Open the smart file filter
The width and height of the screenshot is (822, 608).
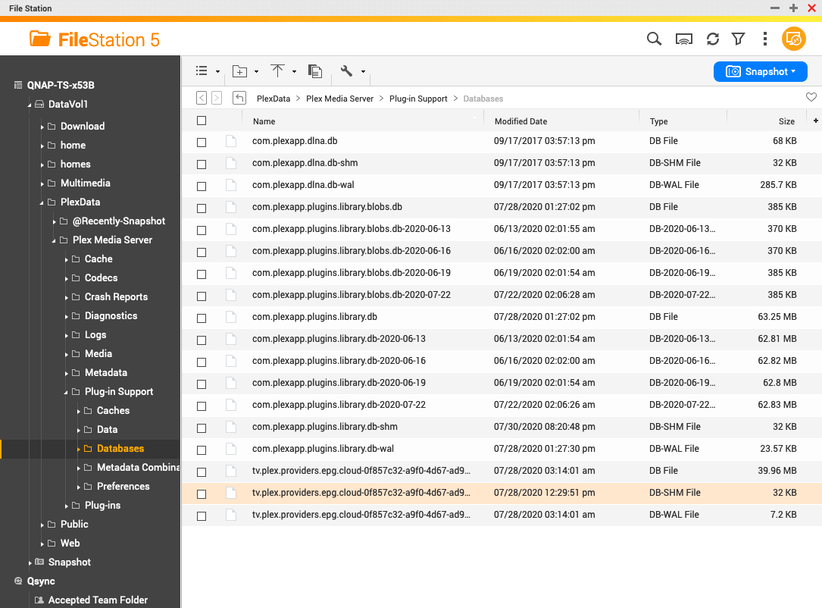738,39
